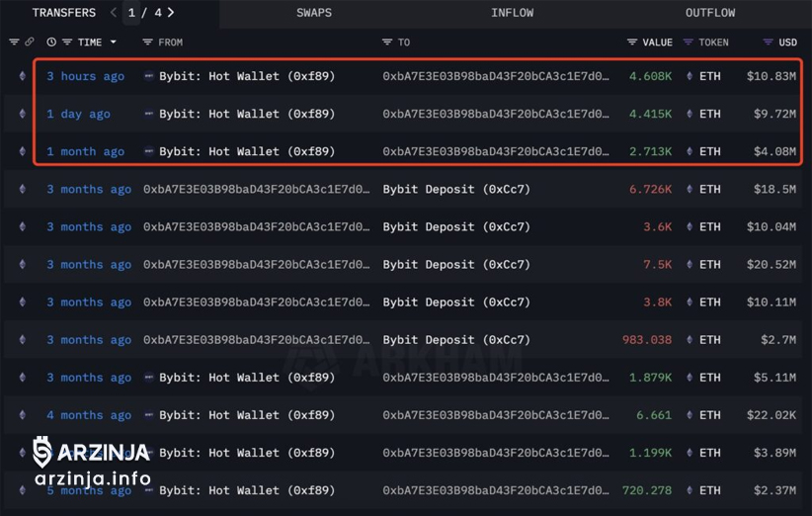Switch to the SWAPS tab

314,13
